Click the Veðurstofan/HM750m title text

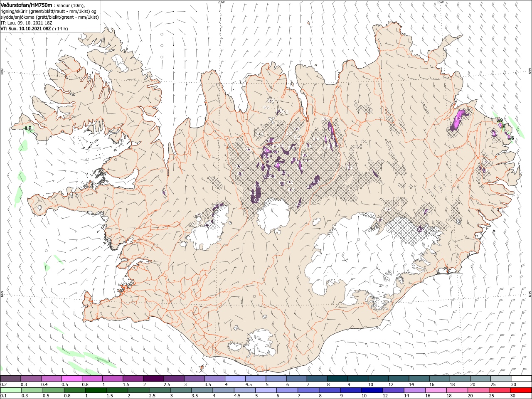(26, 5)
